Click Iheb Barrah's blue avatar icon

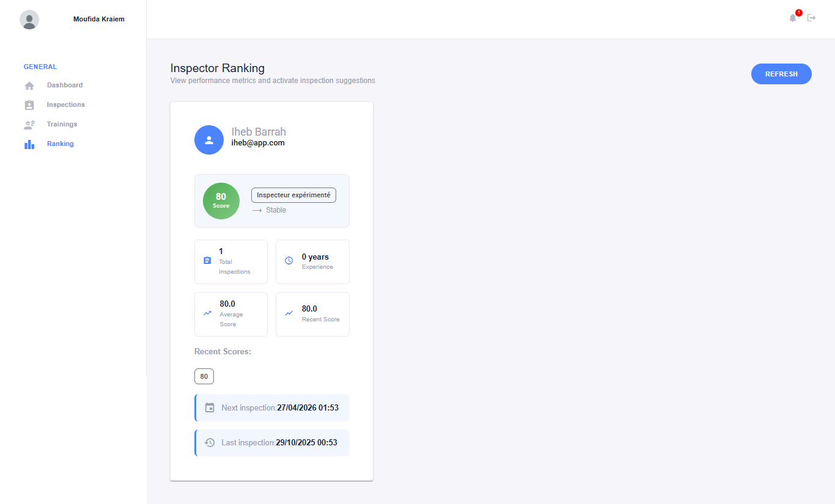(x=209, y=140)
